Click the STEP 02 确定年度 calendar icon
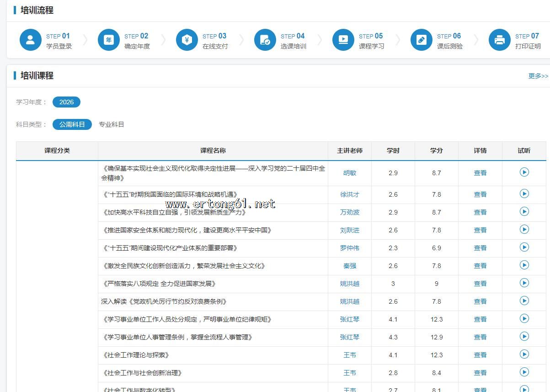This screenshot has width=550, height=392. pyautogui.click(x=109, y=40)
